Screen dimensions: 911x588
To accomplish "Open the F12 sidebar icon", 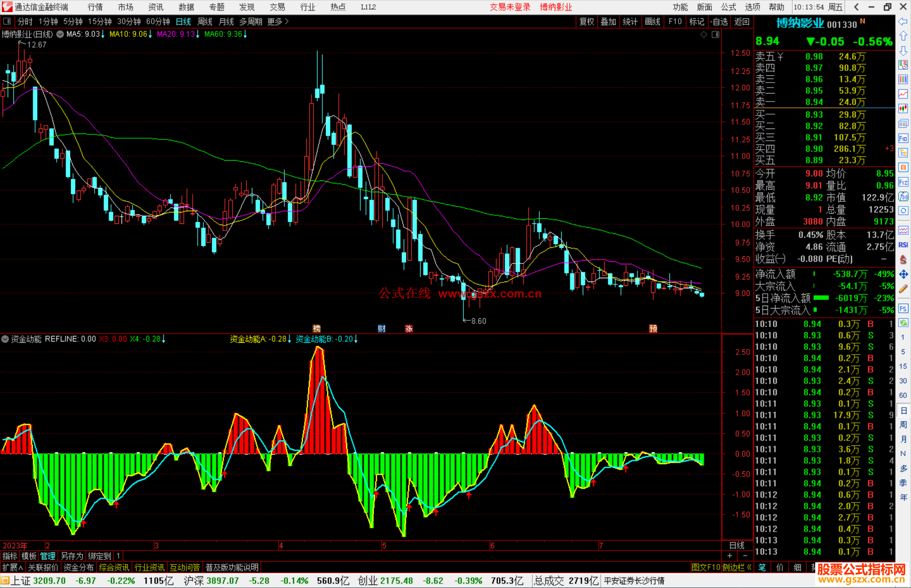I will point(903,182).
